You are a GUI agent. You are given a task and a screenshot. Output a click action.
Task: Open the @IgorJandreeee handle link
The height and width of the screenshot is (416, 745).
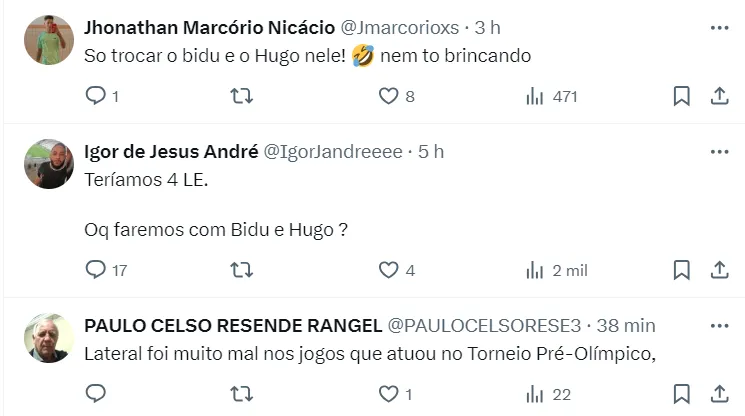[332, 151]
